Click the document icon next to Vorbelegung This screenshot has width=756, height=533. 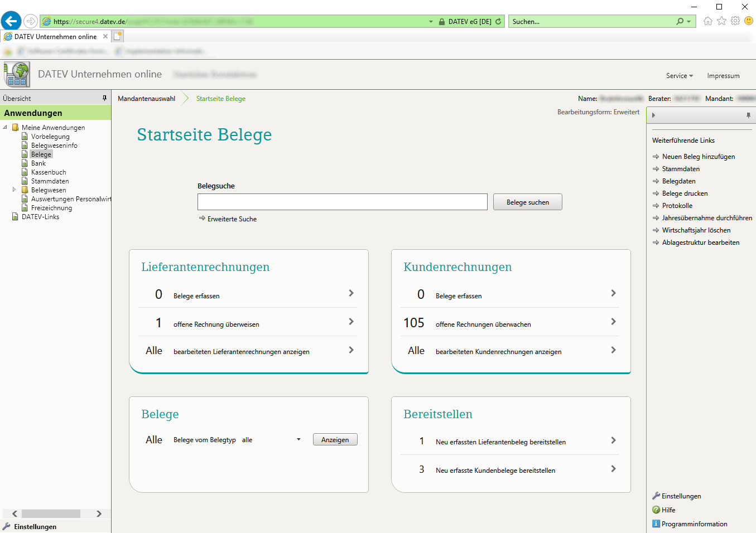pos(25,136)
